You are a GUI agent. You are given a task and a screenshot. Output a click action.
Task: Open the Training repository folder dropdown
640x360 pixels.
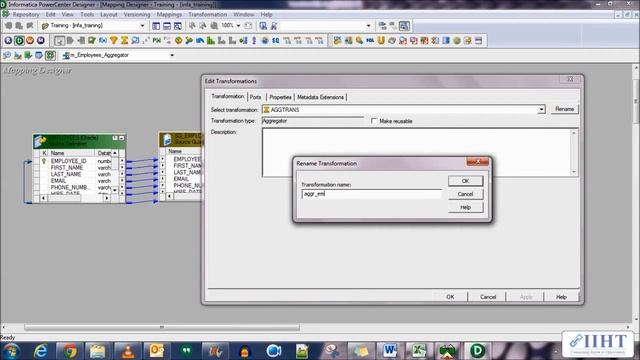tap(142, 26)
